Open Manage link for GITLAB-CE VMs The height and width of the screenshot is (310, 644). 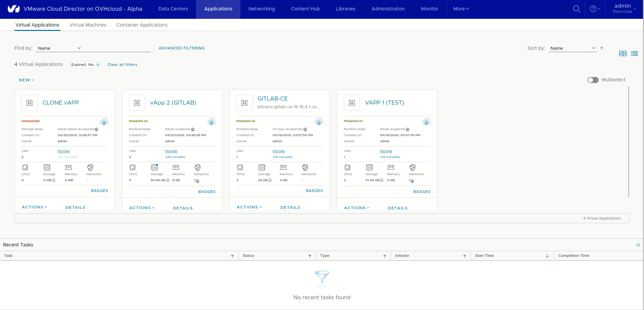pos(278,151)
